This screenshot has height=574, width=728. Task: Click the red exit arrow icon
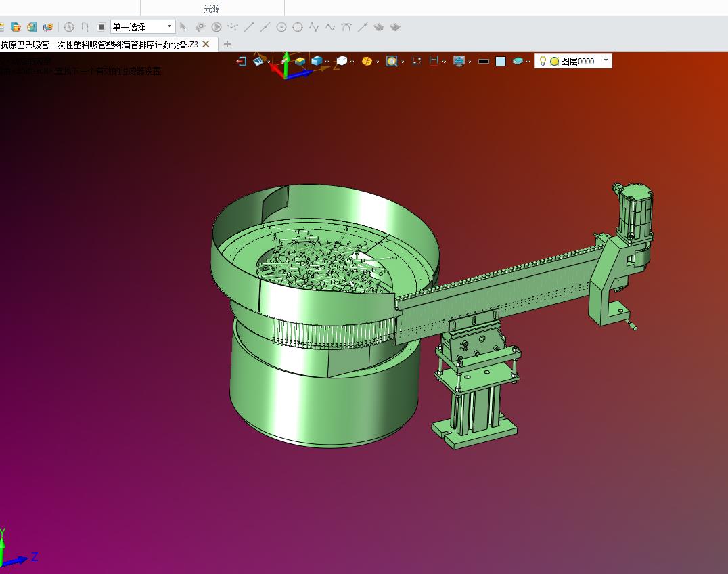click(x=241, y=62)
